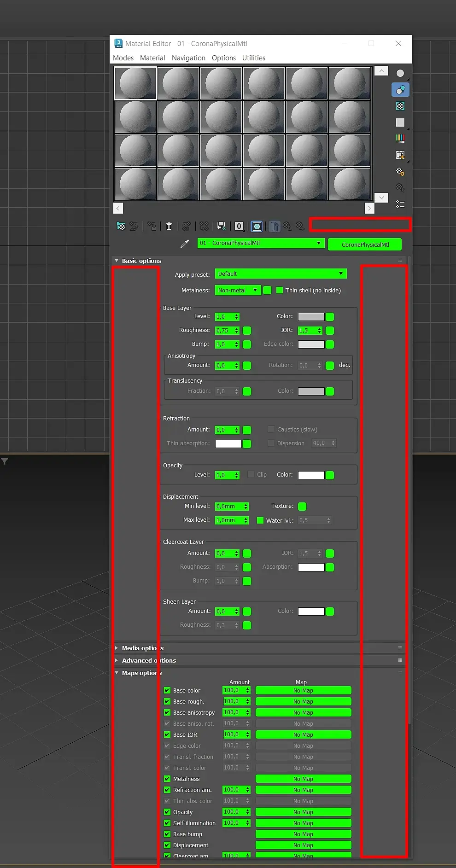
Task: Click CoronaPhysicalMtl material type button
Action: pos(365,245)
